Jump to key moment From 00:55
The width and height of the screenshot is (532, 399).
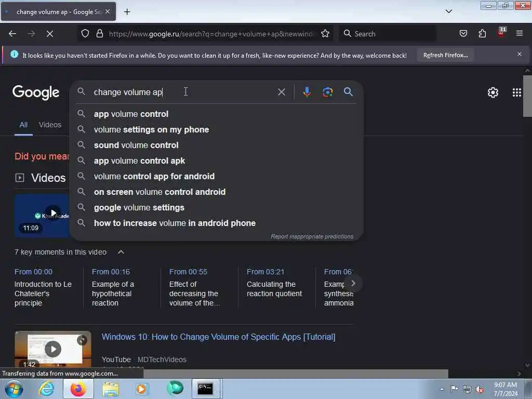(188, 272)
